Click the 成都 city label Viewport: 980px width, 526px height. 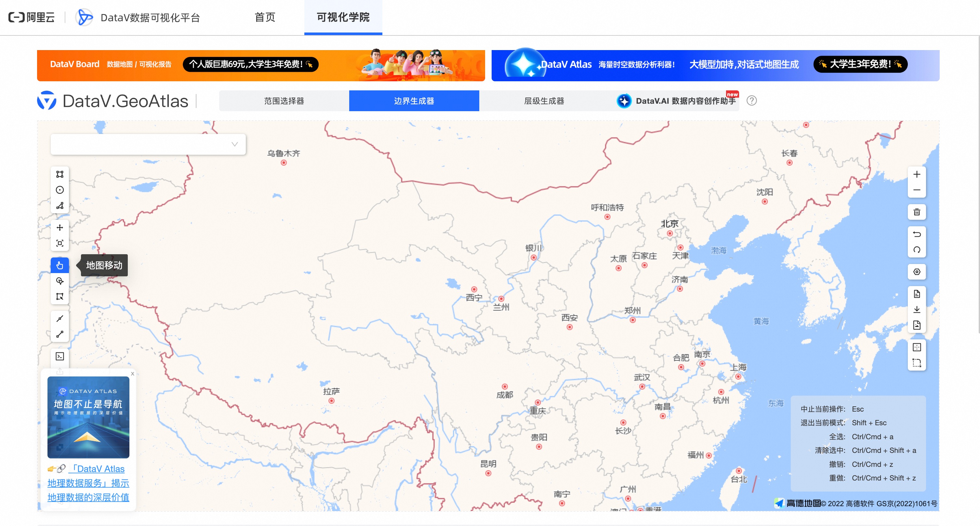coord(504,395)
